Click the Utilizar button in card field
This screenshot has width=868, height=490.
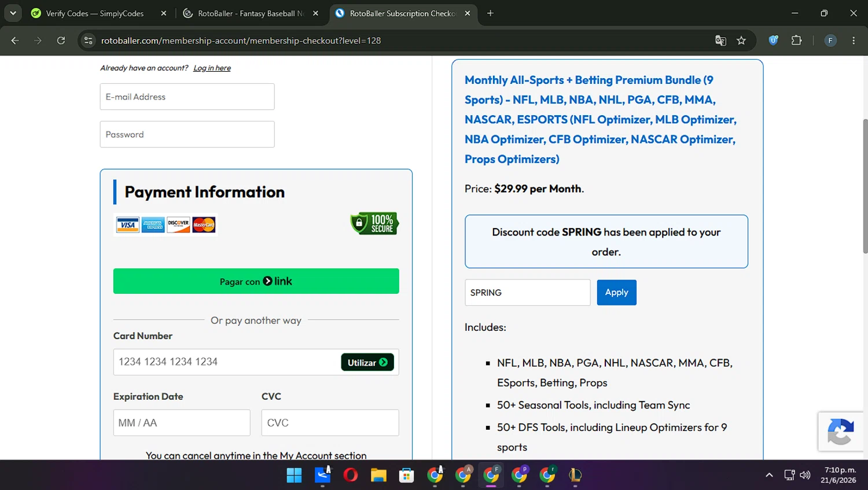click(x=367, y=362)
